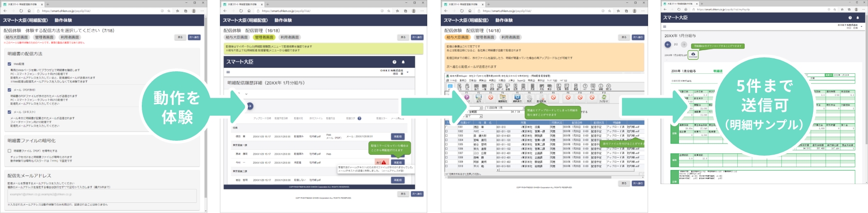Click 再配信 button in 徳田 row
Screen dimensions: 868x213
click(398, 136)
